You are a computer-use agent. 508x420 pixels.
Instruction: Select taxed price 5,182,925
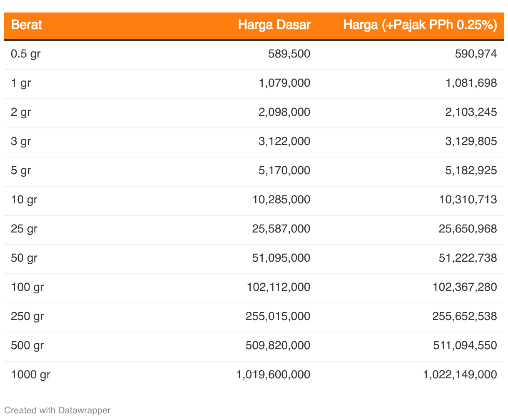tap(471, 170)
